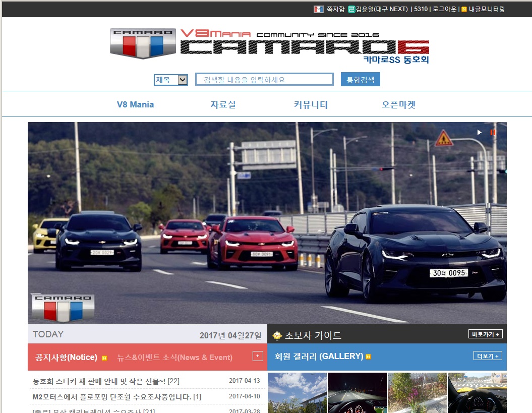532x413 pixels.
Task: Open the yellow car interior gallery thumbnail
Action: [478, 393]
